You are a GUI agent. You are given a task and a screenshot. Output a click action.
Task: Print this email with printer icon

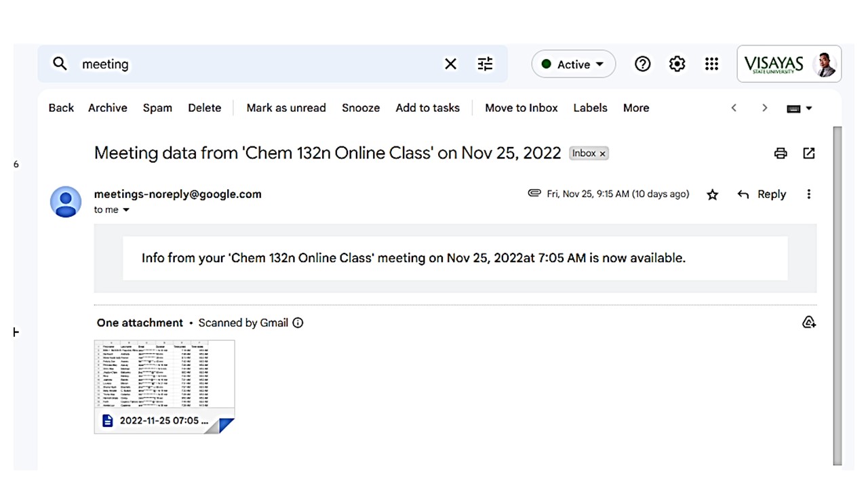pyautogui.click(x=781, y=153)
